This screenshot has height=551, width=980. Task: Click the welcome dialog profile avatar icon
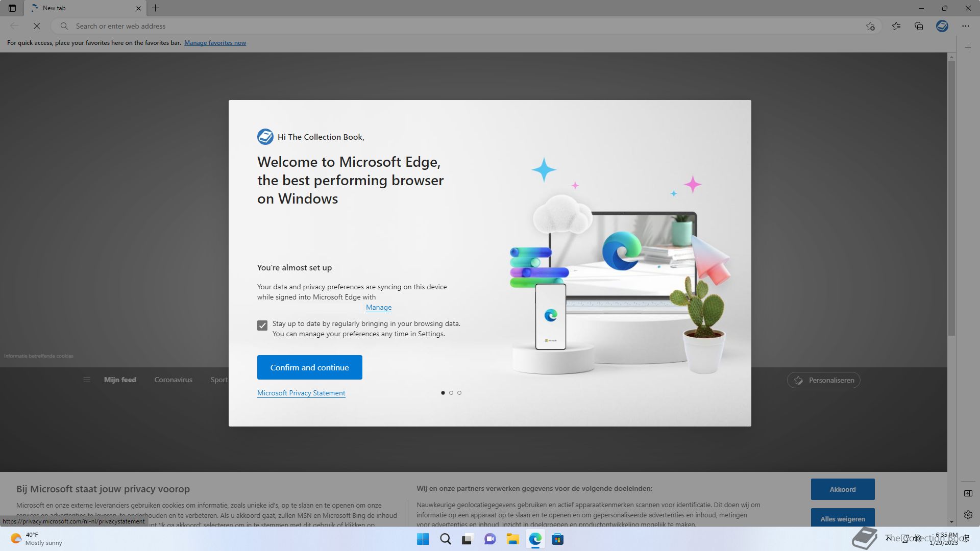click(x=265, y=137)
